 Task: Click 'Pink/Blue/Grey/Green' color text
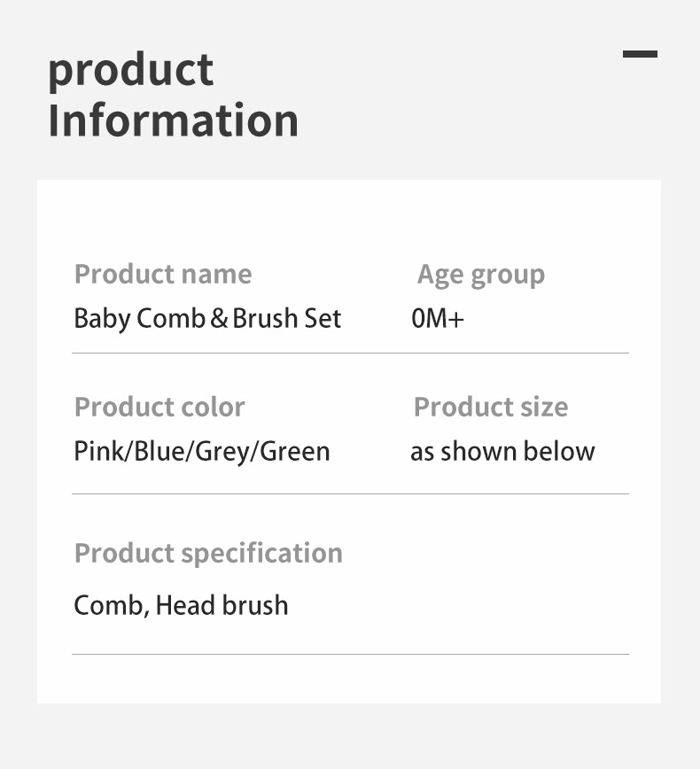coord(202,452)
